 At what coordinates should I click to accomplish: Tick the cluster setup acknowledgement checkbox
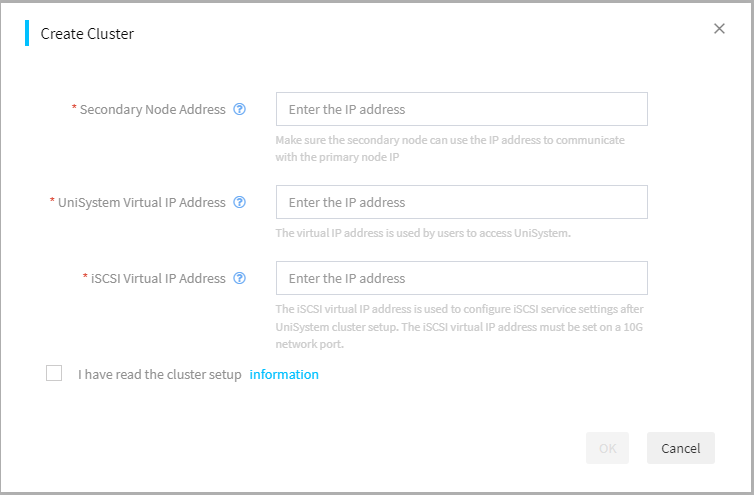(54, 373)
